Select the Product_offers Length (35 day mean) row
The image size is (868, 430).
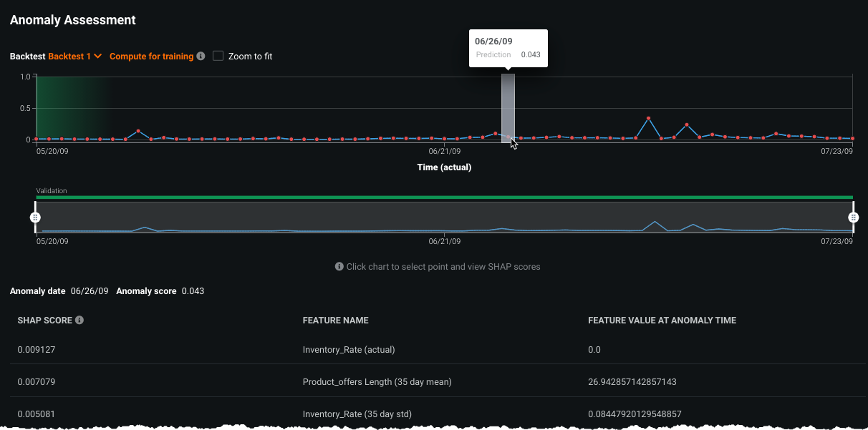377,381
